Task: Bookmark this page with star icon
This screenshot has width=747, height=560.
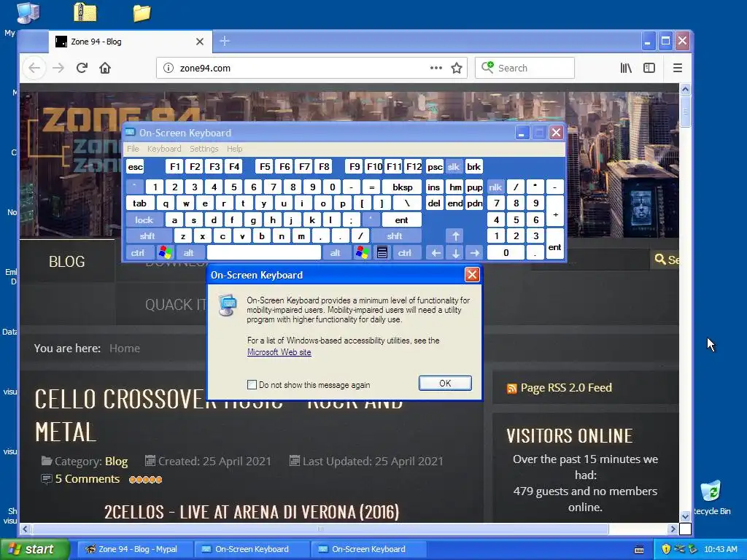Action: [457, 68]
